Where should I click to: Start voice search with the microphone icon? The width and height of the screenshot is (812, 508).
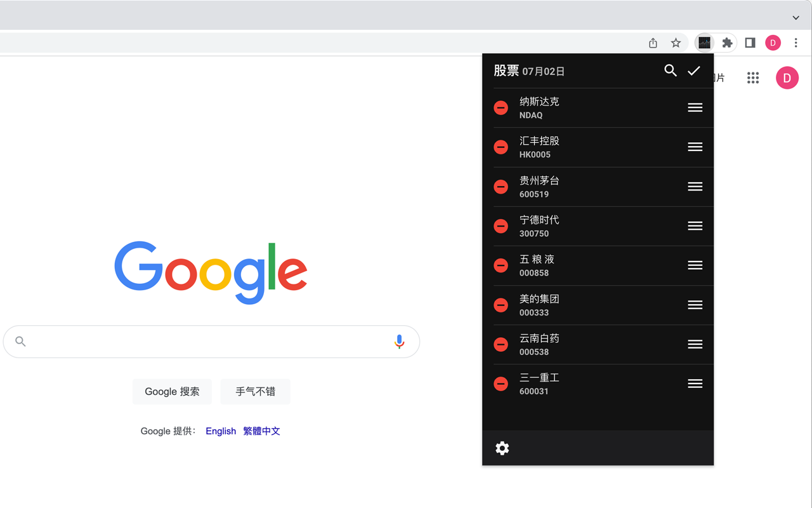click(x=399, y=342)
